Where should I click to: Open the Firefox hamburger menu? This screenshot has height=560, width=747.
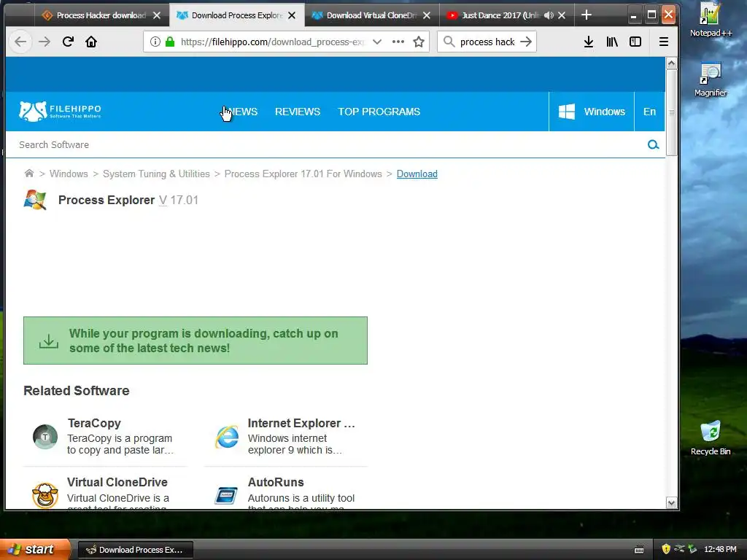click(x=664, y=42)
